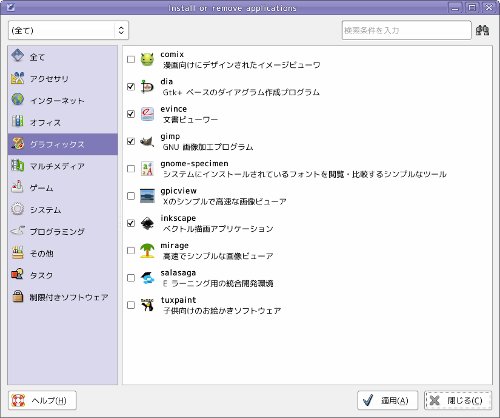The height and width of the screenshot is (418, 500).
Task: Click the タスク category icon
Action: click(x=17, y=274)
